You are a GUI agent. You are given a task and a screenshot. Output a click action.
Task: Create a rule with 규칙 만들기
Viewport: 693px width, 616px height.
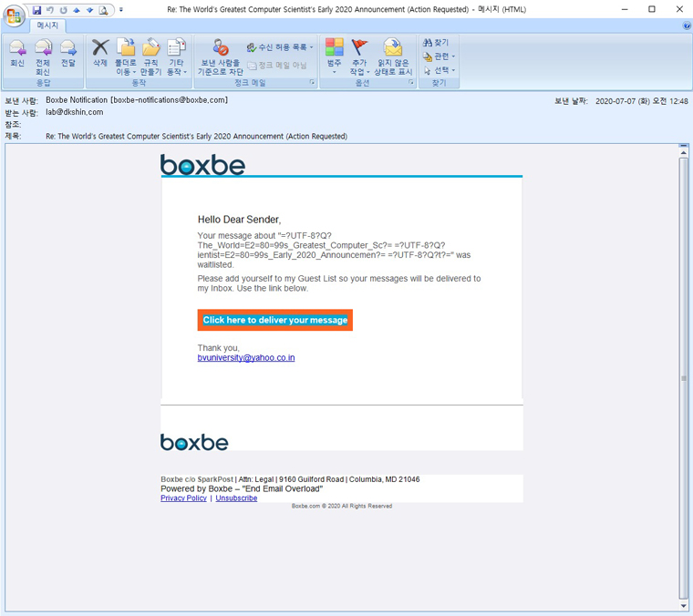click(150, 56)
